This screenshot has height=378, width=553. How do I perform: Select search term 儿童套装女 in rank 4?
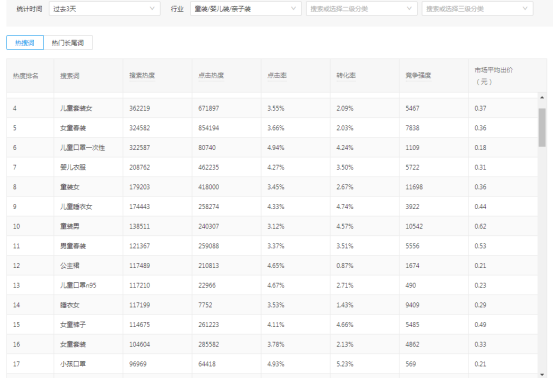tap(76, 108)
